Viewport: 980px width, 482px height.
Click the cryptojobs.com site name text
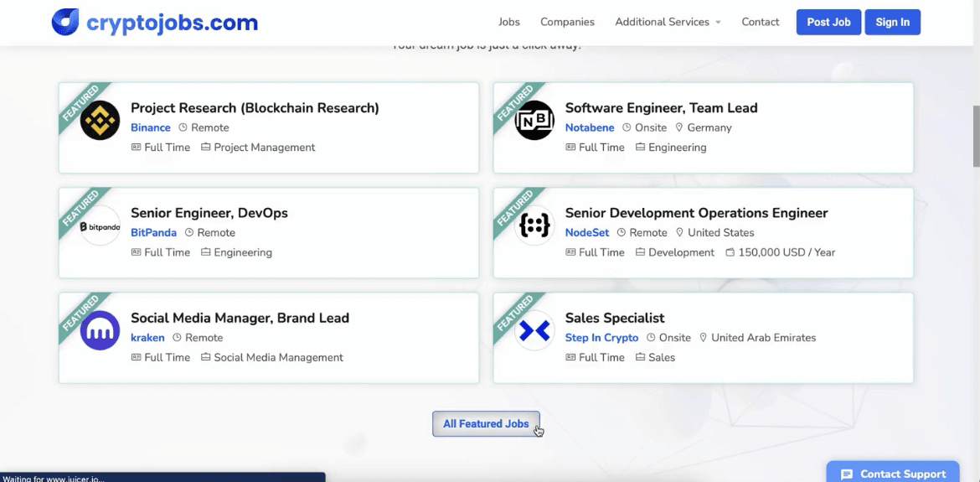[172, 23]
